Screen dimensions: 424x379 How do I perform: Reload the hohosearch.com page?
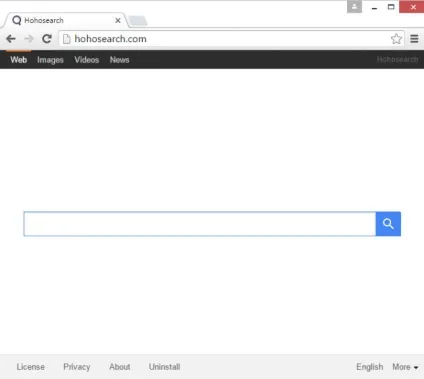point(47,39)
